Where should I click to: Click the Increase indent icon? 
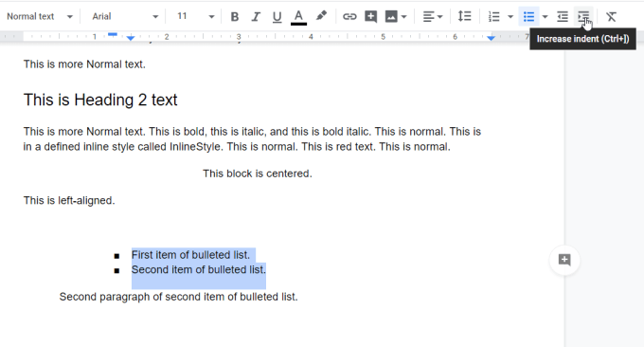(583, 17)
